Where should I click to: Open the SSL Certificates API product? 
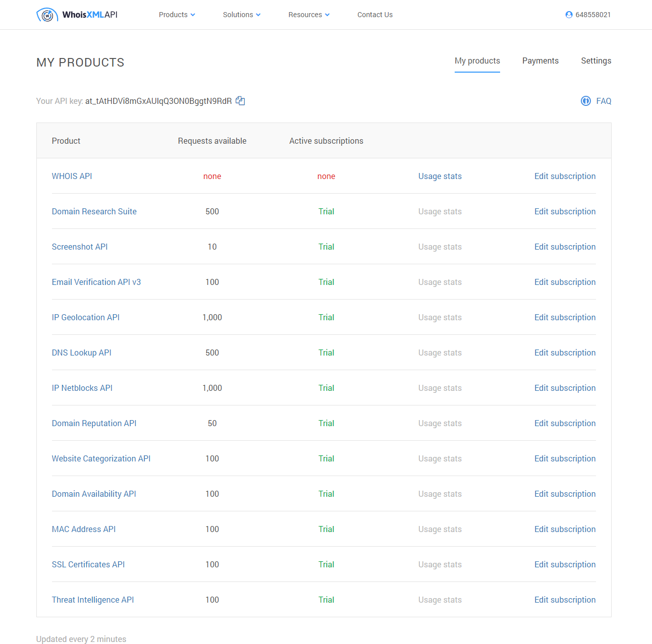[x=88, y=564]
